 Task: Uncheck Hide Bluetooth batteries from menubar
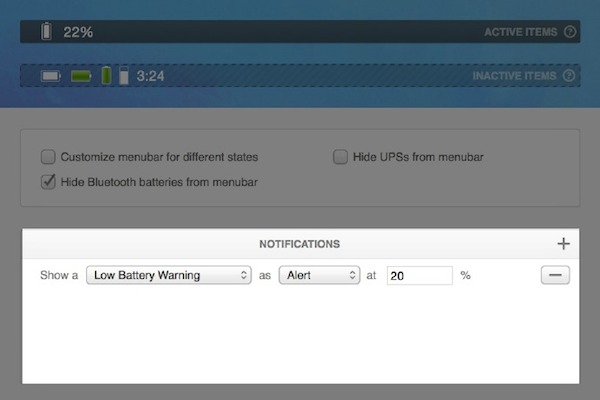click(48, 182)
